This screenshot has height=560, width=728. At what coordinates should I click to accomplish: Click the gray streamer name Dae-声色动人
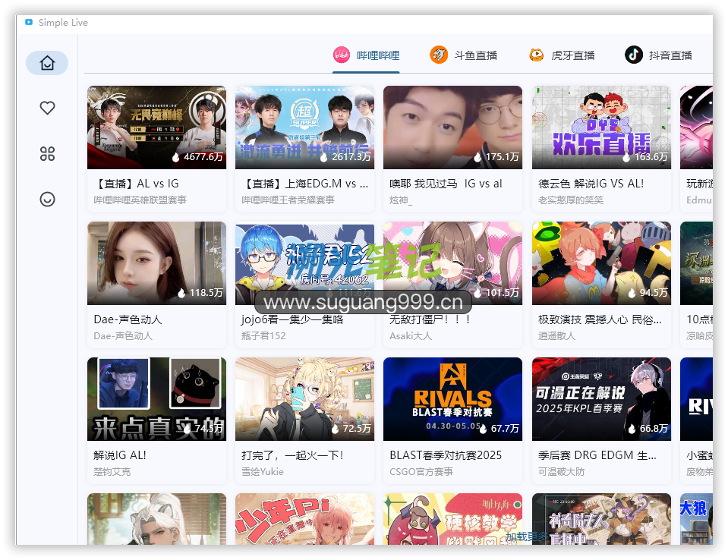point(123,336)
